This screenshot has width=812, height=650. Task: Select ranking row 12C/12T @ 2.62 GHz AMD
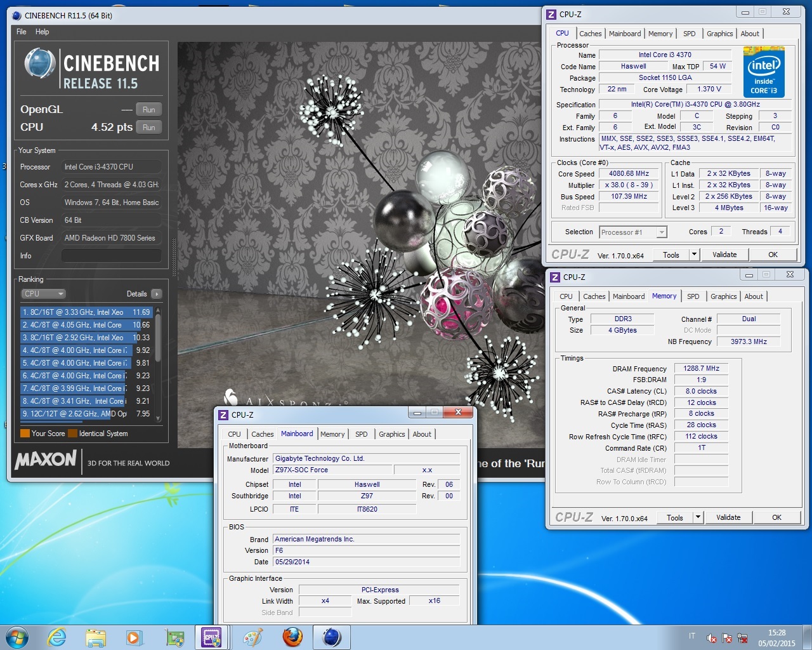(86, 414)
